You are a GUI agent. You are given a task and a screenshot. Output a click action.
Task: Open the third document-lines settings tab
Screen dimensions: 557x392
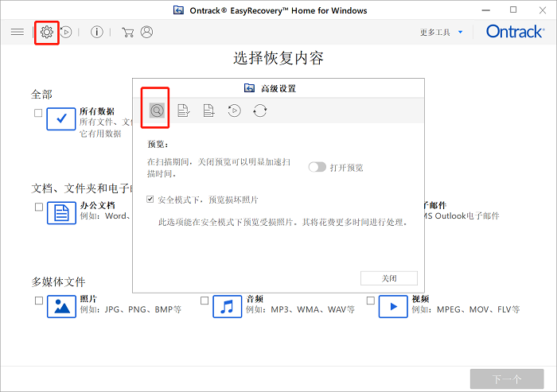tap(208, 111)
